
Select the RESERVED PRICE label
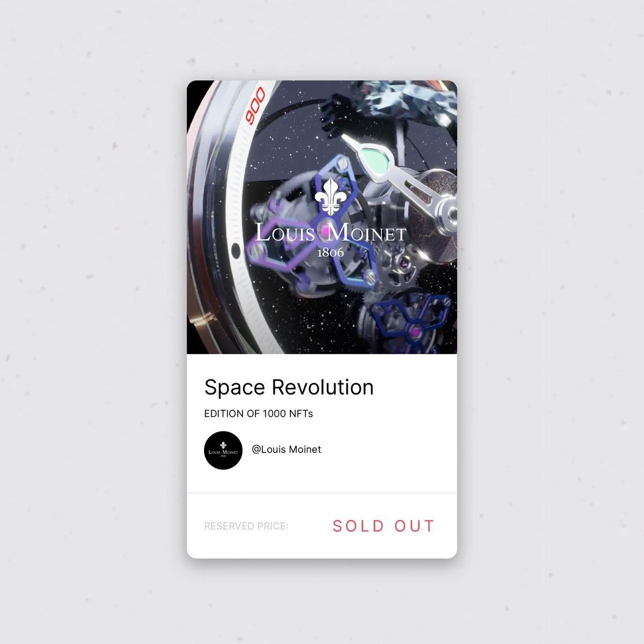[246, 526]
